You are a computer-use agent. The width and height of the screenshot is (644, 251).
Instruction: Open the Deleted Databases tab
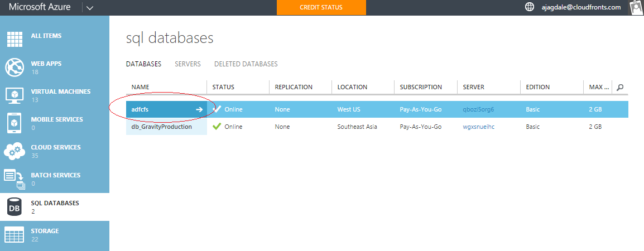[246, 64]
